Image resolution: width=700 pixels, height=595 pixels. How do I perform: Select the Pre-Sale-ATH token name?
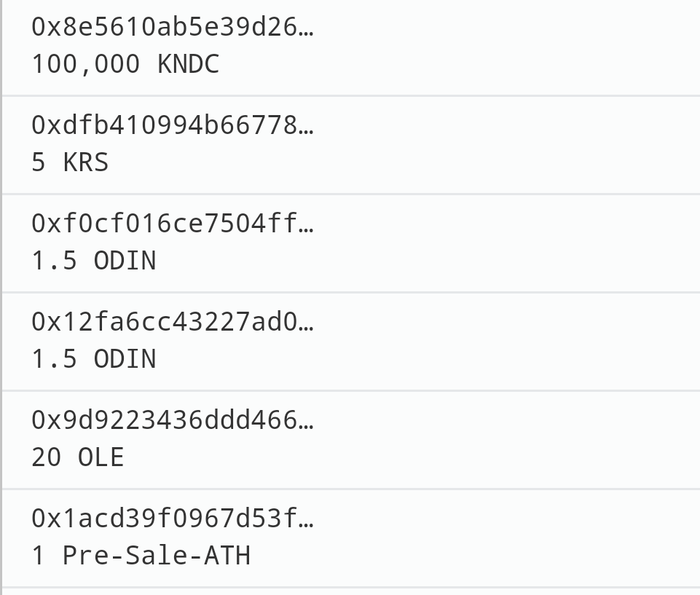157,556
